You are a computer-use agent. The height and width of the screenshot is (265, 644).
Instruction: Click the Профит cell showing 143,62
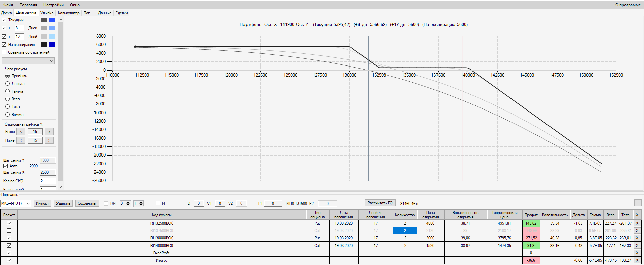531,223
